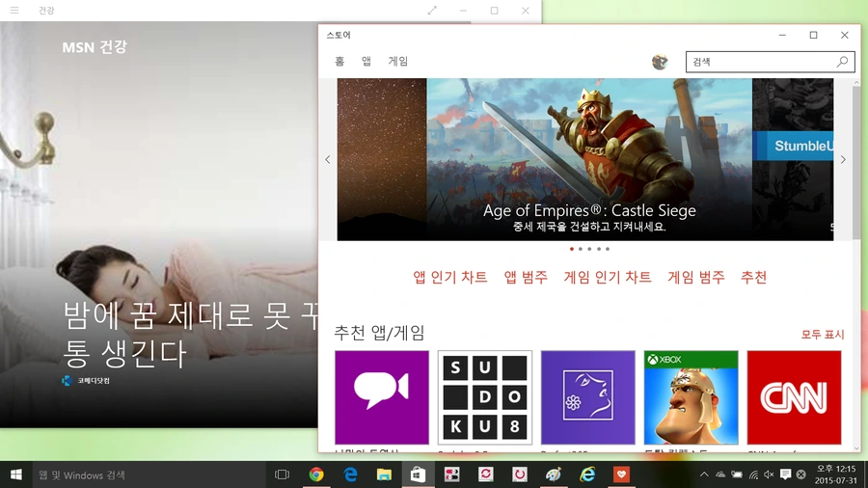Open the StumbleUpon banner slide
The image size is (868, 488).
tap(793, 159)
